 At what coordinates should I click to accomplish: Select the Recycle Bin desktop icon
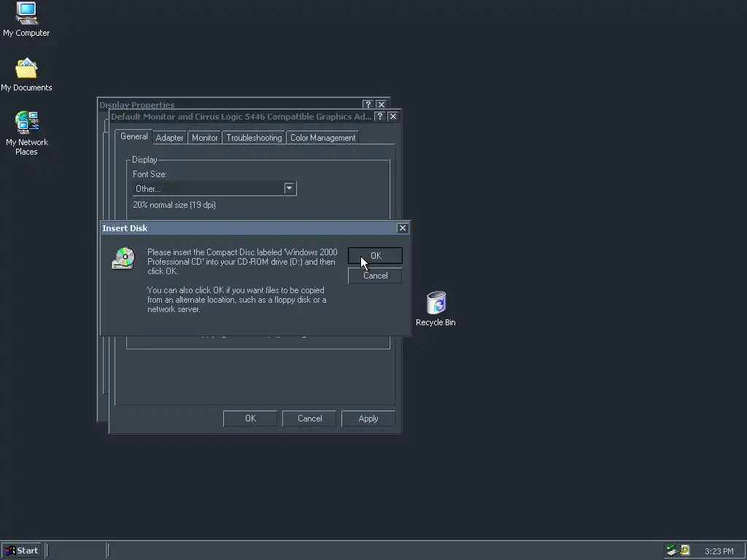click(436, 309)
